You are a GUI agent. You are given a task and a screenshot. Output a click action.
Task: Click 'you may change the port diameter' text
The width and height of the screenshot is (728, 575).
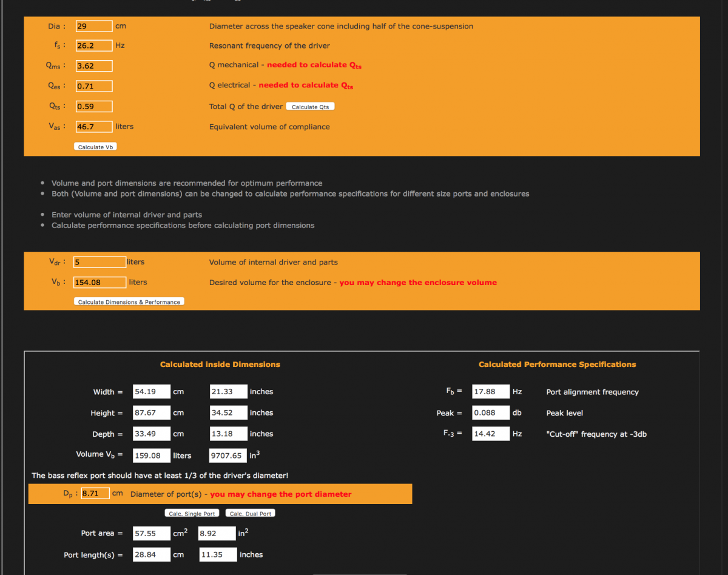point(281,494)
